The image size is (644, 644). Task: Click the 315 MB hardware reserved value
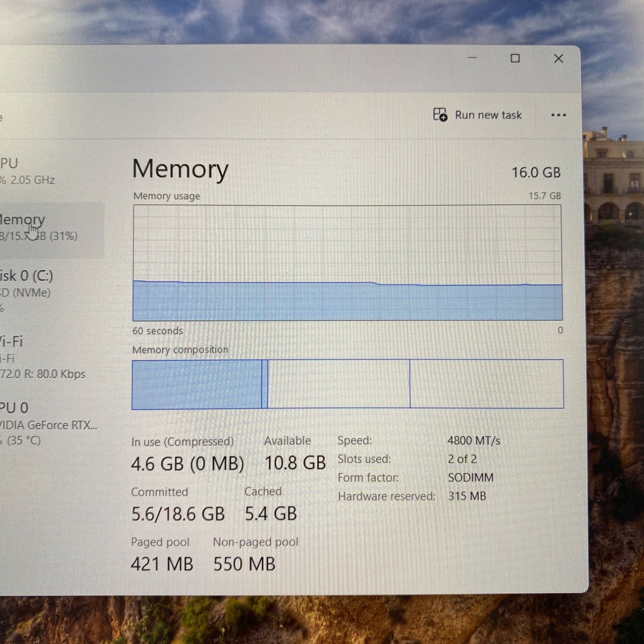click(x=467, y=496)
